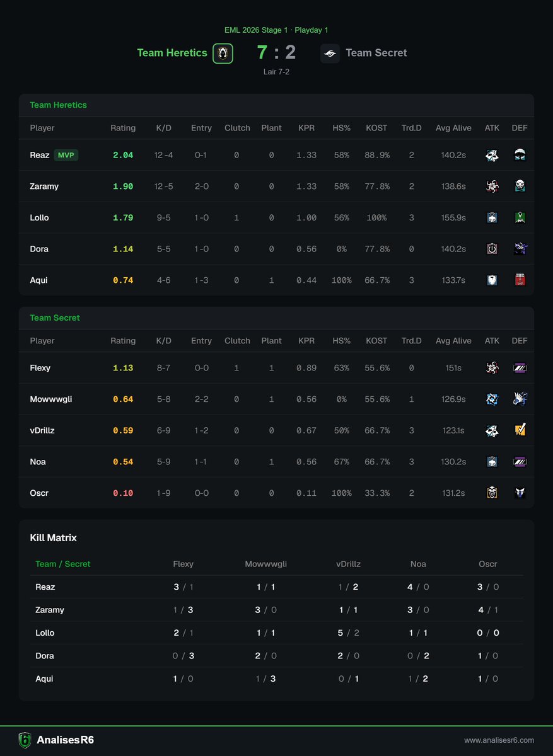Click the Mowwwgli column header in Kill Matrix
This screenshot has height=756, width=553.
tap(265, 564)
